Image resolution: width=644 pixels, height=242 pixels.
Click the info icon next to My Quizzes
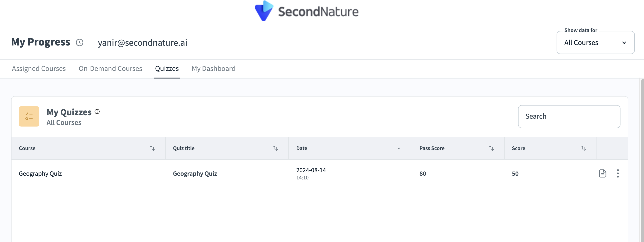pos(97,112)
